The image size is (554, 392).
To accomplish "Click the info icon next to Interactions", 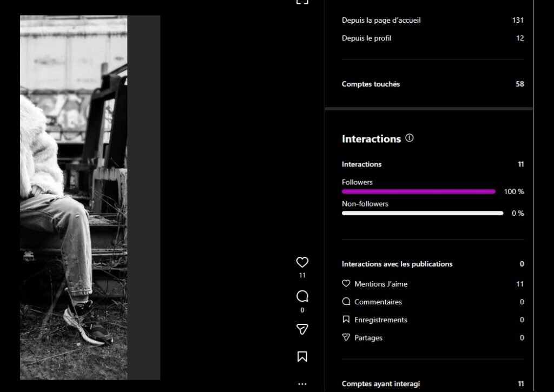I will pos(409,138).
